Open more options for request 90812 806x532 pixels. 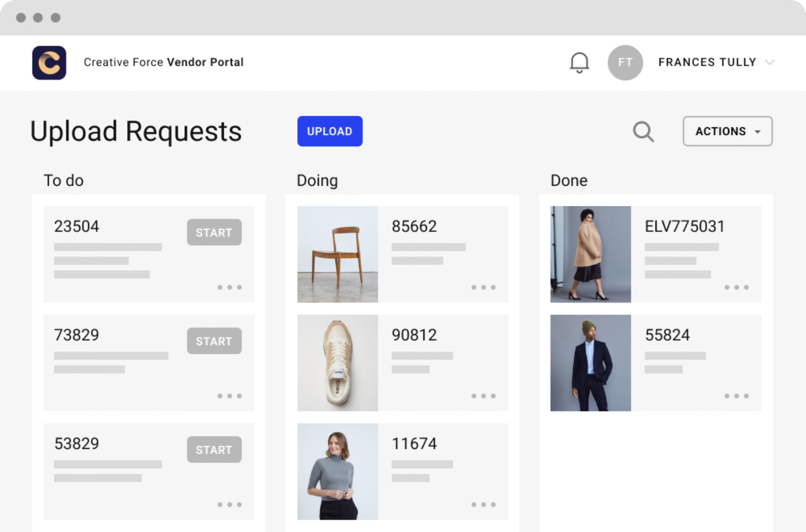click(x=483, y=396)
